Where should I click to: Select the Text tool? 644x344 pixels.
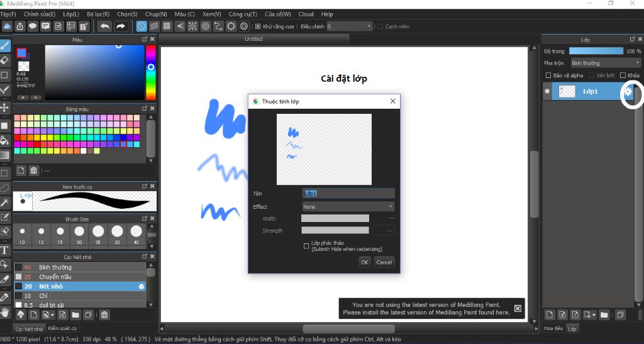[x=4, y=250]
